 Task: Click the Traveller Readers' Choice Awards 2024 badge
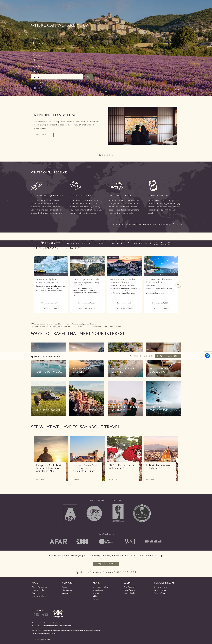click(94, 513)
